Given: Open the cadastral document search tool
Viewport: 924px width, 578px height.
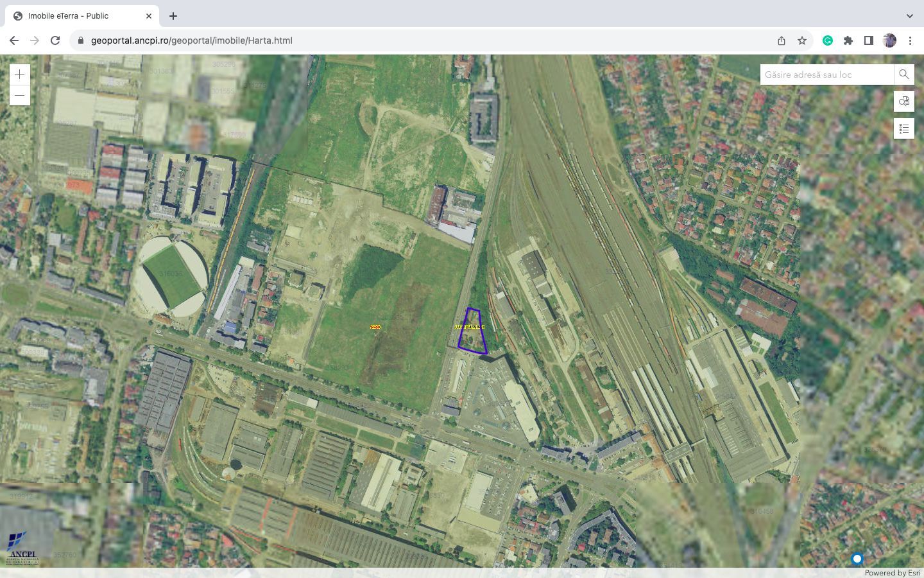Looking at the screenshot, I should (x=904, y=101).
